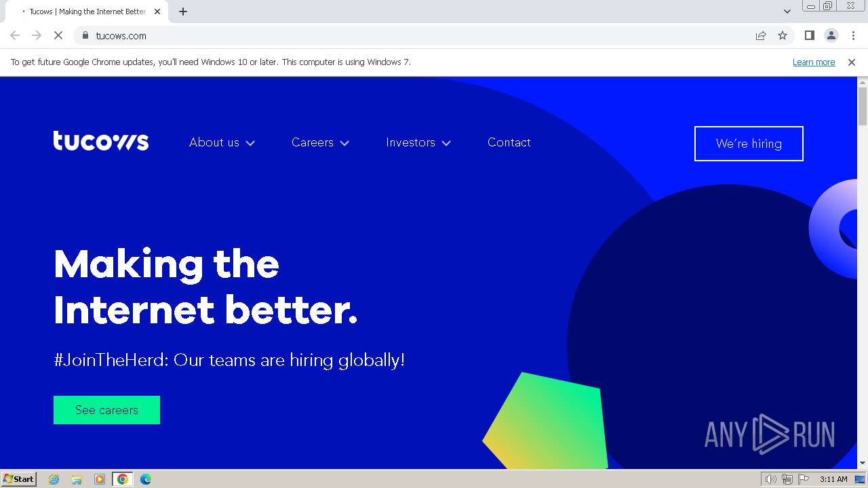This screenshot has height=488, width=868.
Task: Open the tab search dropdown
Action: (787, 12)
